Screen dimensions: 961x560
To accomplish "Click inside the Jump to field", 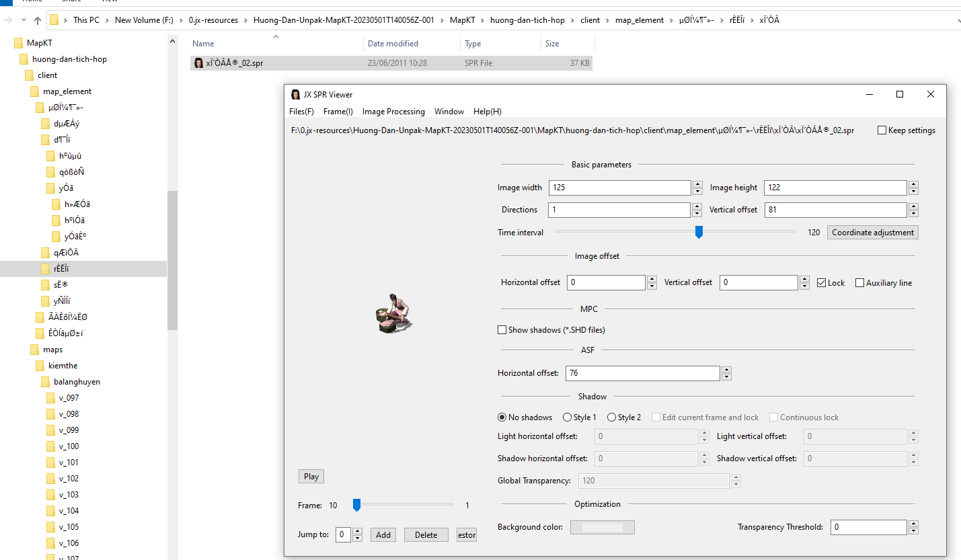I will (342, 534).
